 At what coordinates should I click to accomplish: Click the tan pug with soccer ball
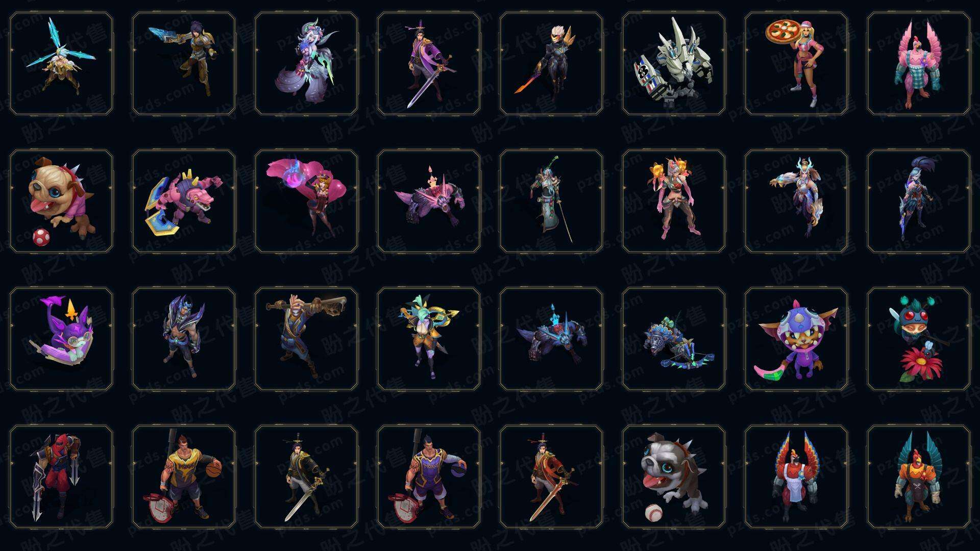pos(61,202)
